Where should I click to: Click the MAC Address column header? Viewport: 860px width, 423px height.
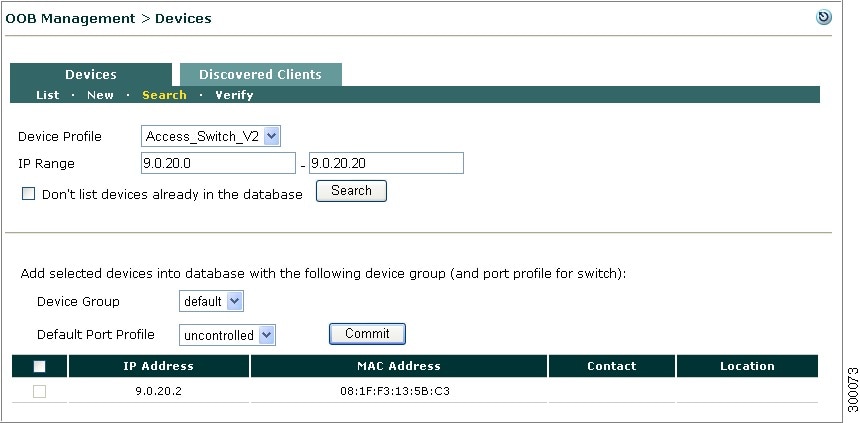tap(399, 366)
